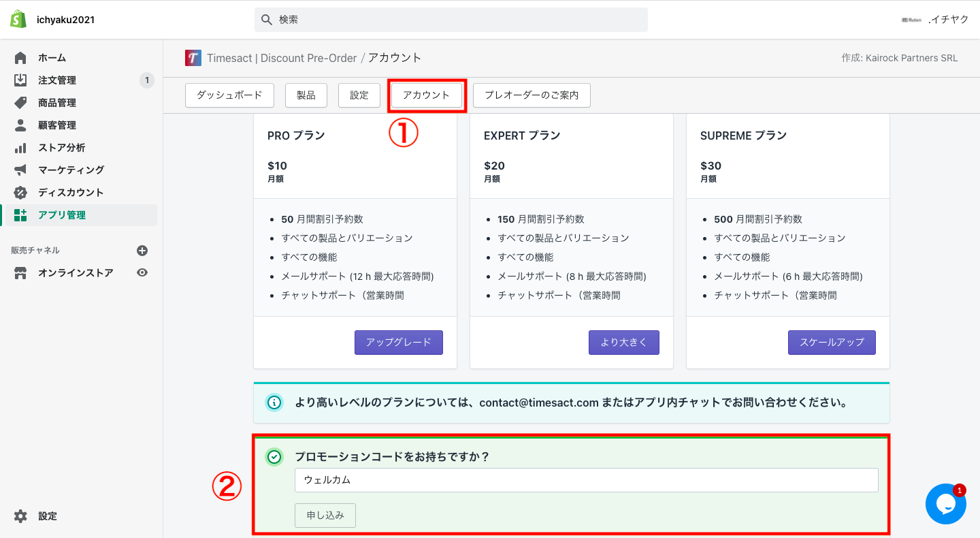Click the $30 price text
The height and width of the screenshot is (538, 980).
(710, 165)
